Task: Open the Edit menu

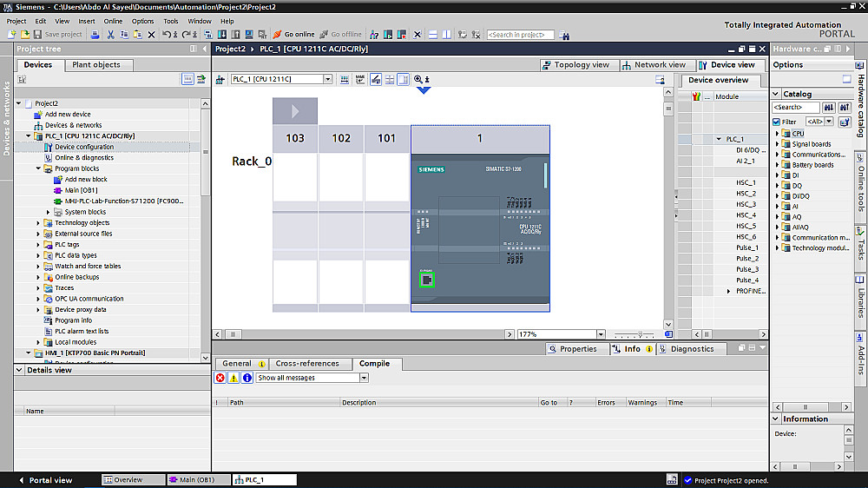Action: click(x=41, y=21)
